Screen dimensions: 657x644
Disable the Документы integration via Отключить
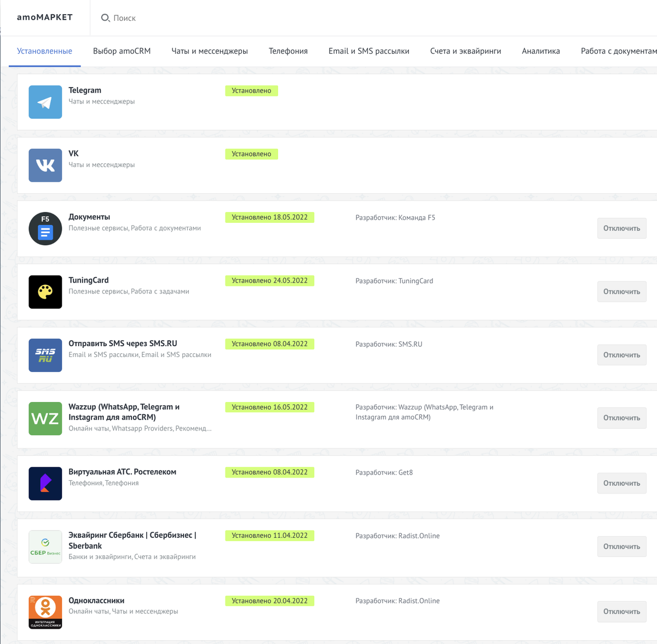pos(622,228)
